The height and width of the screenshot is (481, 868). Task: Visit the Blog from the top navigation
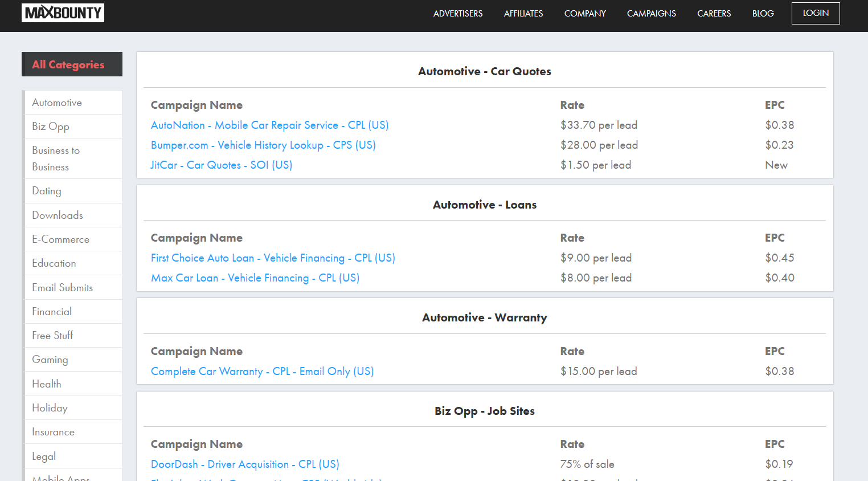tap(763, 13)
